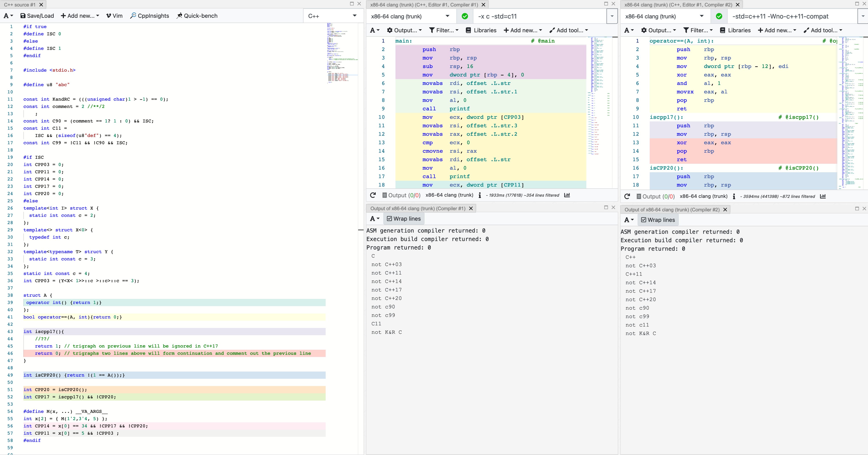Click '#include <stdio.h>' source line
This screenshot has width=868, height=455.
tap(49, 70)
